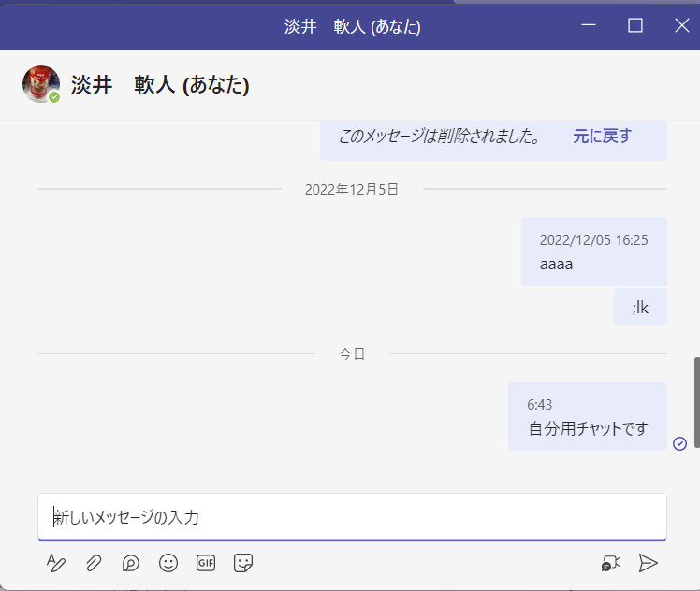Select the ;lk message bubble
The height and width of the screenshot is (591, 700).
point(640,307)
